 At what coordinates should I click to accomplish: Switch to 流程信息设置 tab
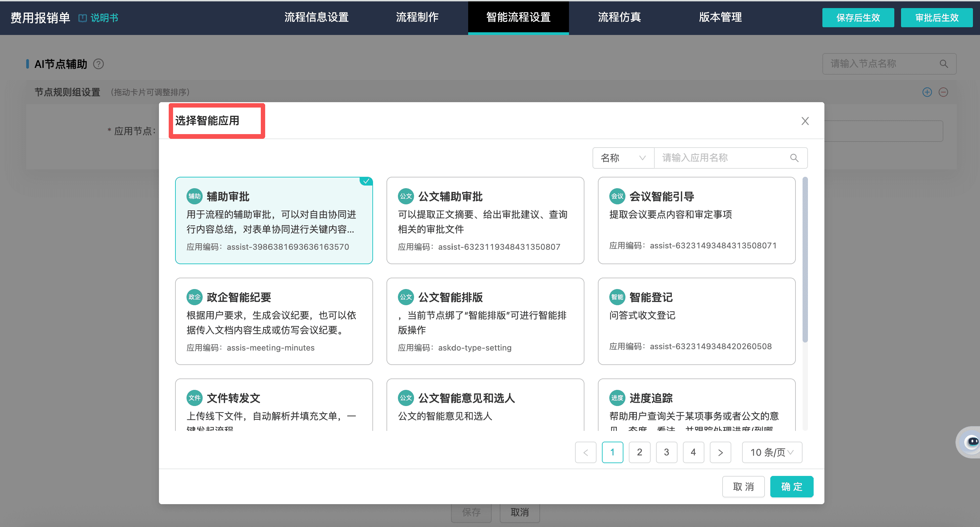pos(317,17)
